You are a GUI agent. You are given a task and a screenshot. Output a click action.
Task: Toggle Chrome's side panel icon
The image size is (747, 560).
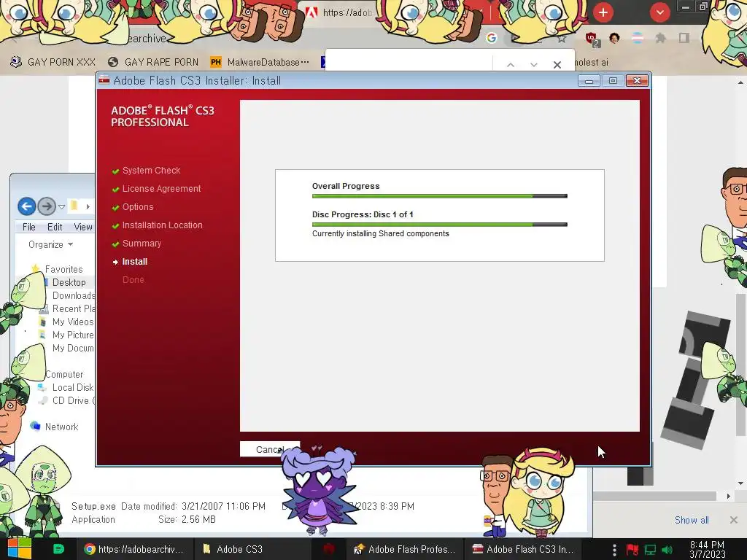pyautogui.click(x=684, y=38)
